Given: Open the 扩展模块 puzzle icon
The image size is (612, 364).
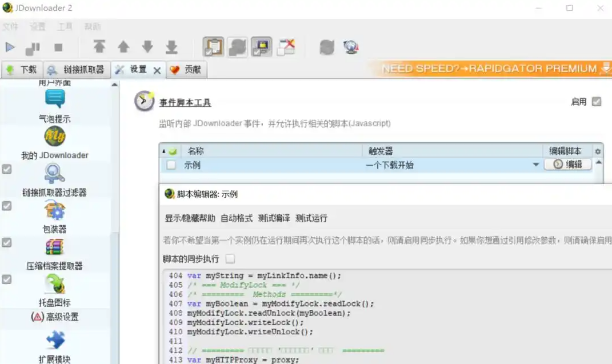Looking at the screenshot, I should tap(55, 341).
